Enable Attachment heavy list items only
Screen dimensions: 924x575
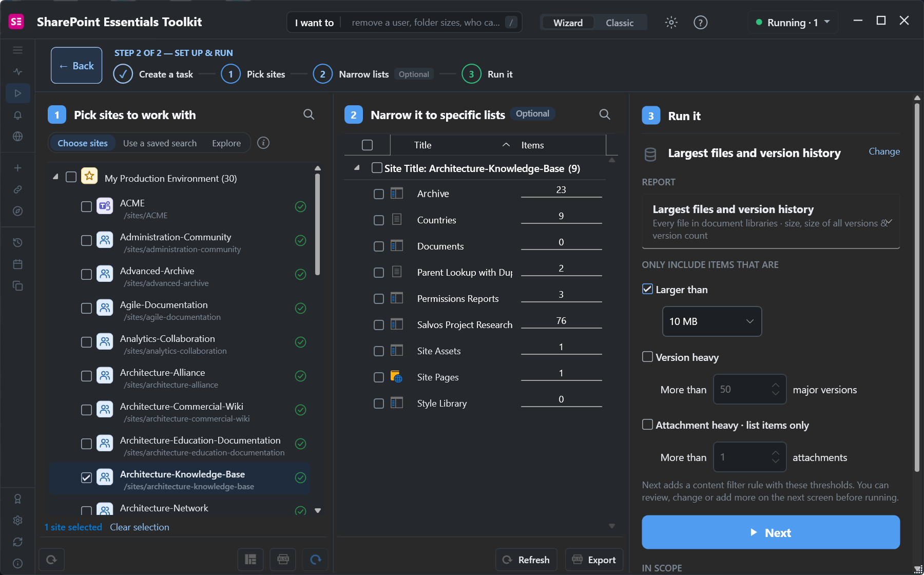point(647,425)
